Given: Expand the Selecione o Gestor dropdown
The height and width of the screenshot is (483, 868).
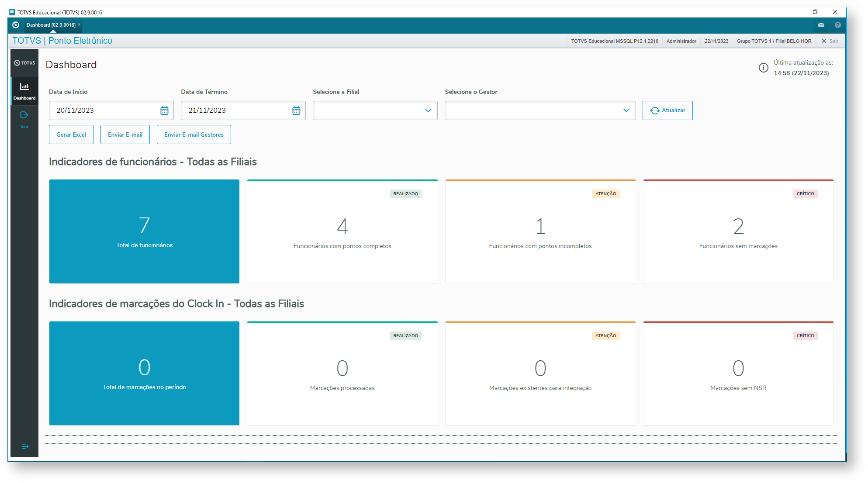Looking at the screenshot, I should point(626,110).
